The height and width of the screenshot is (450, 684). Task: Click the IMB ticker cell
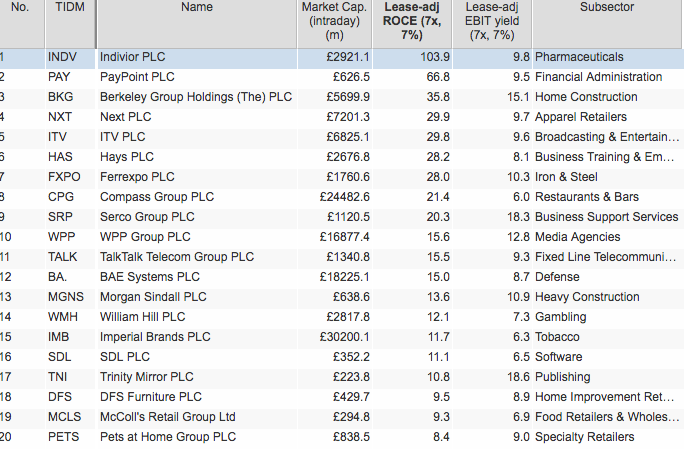(x=58, y=337)
